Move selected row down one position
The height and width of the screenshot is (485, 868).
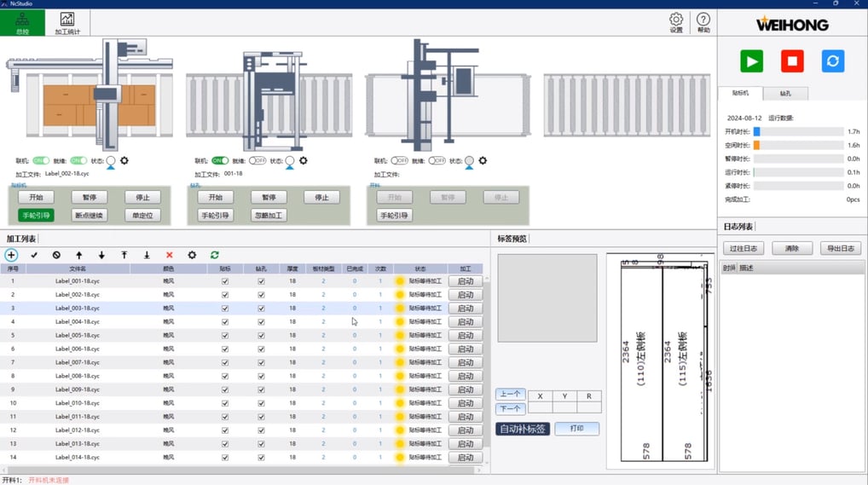coord(101,255)
